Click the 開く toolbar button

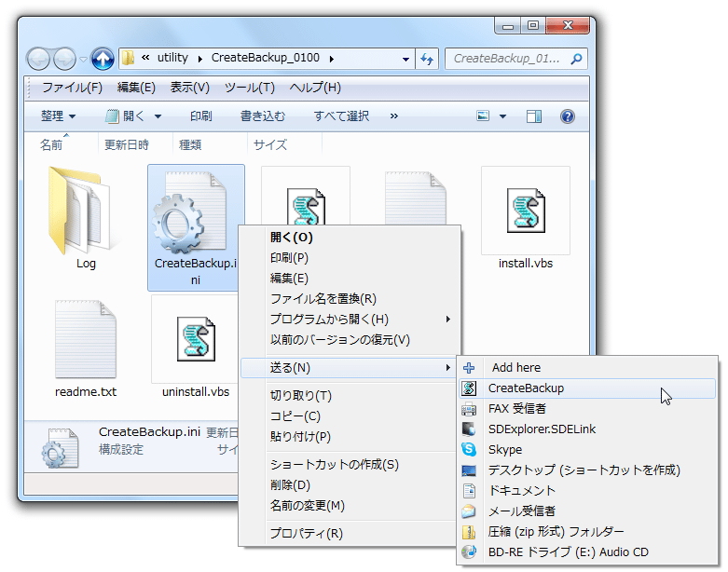(126, 116)
